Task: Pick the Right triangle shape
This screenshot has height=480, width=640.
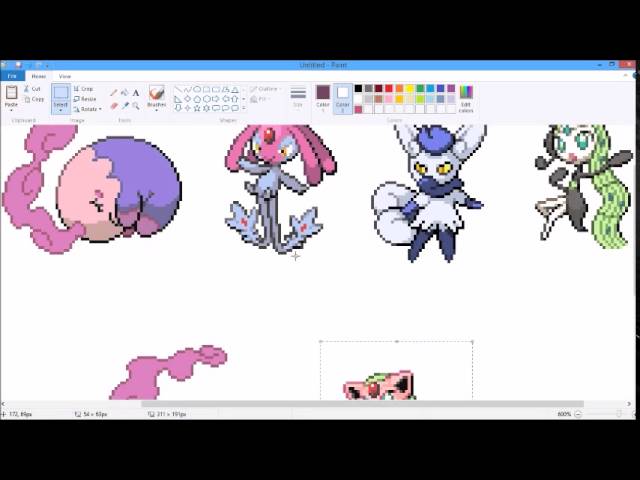Action: coord(178,99)
